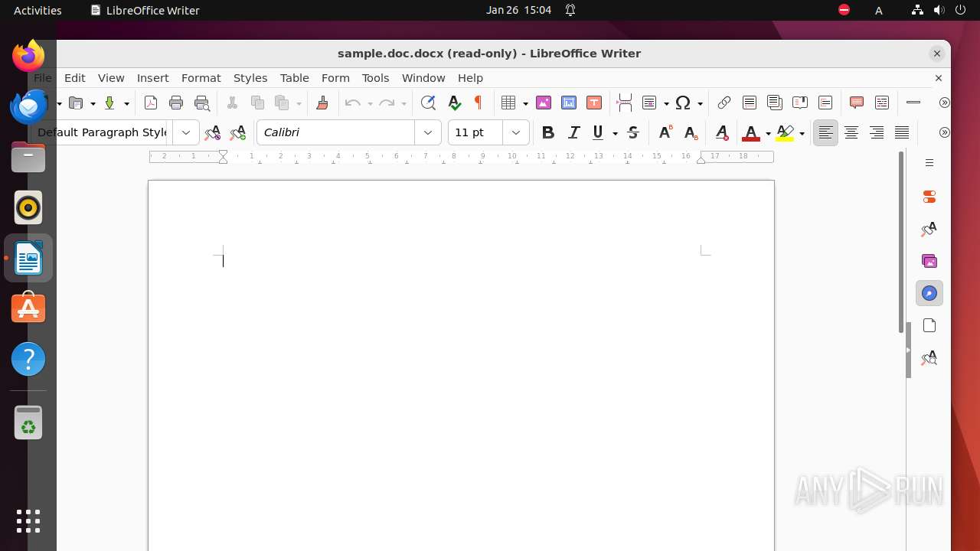
Task: Insert a bookmark
Action: point(800,103)
